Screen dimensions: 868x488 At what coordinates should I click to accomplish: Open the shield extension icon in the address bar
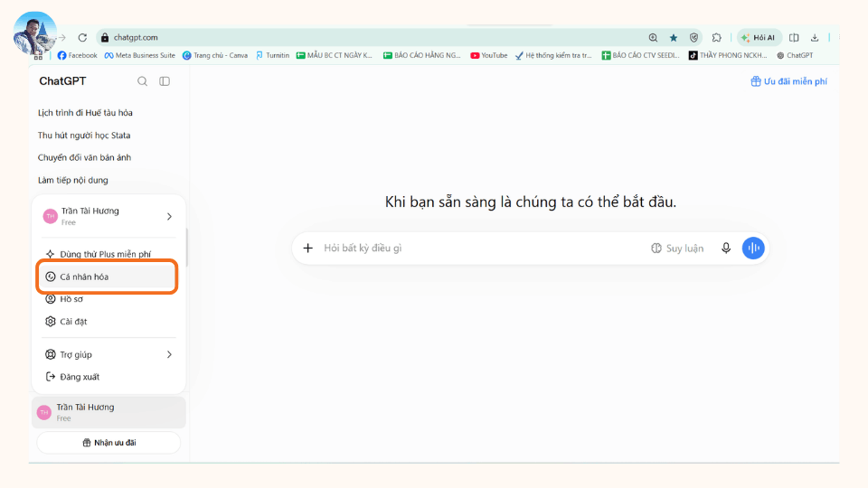click(693, 38)
